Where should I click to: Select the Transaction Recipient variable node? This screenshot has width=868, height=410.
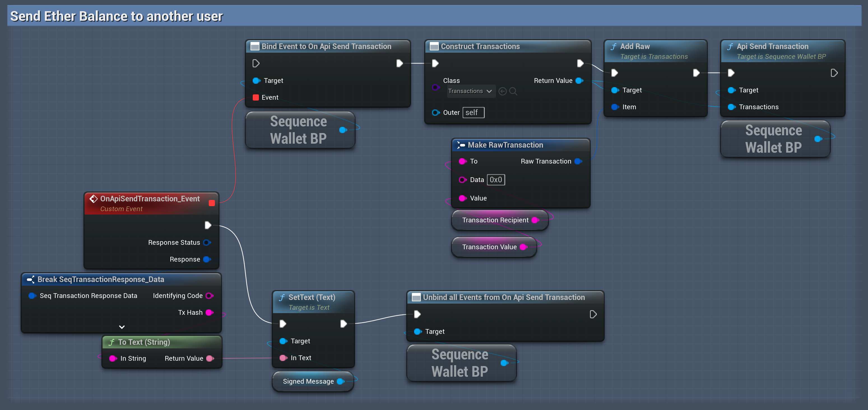click(x=495, y=220)
